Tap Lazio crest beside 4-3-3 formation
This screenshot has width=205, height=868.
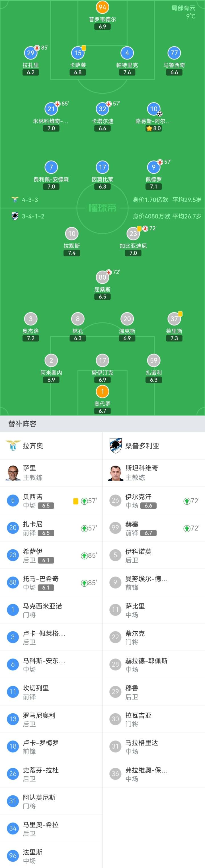15,200
